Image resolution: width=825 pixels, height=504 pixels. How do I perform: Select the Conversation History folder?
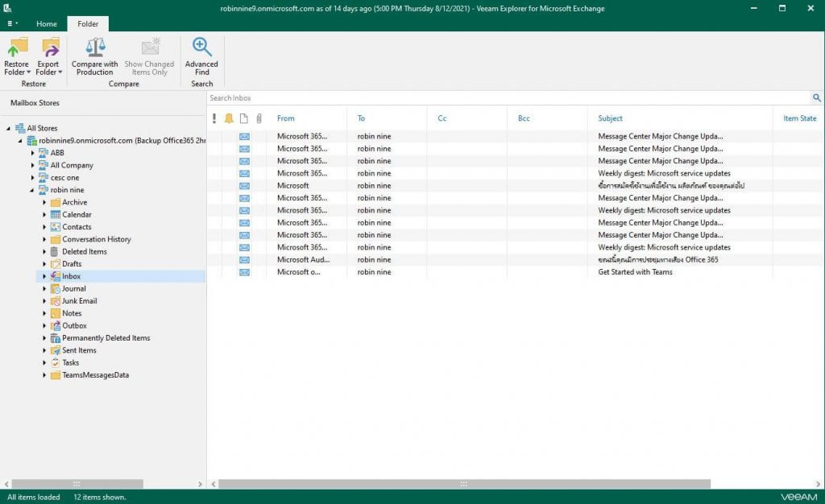coord(97,239)
